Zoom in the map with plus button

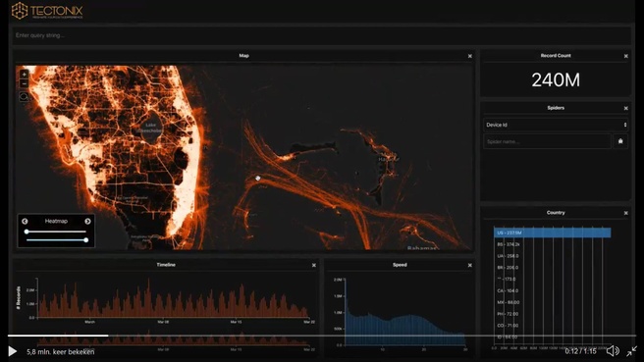click(x=24, y=75)
